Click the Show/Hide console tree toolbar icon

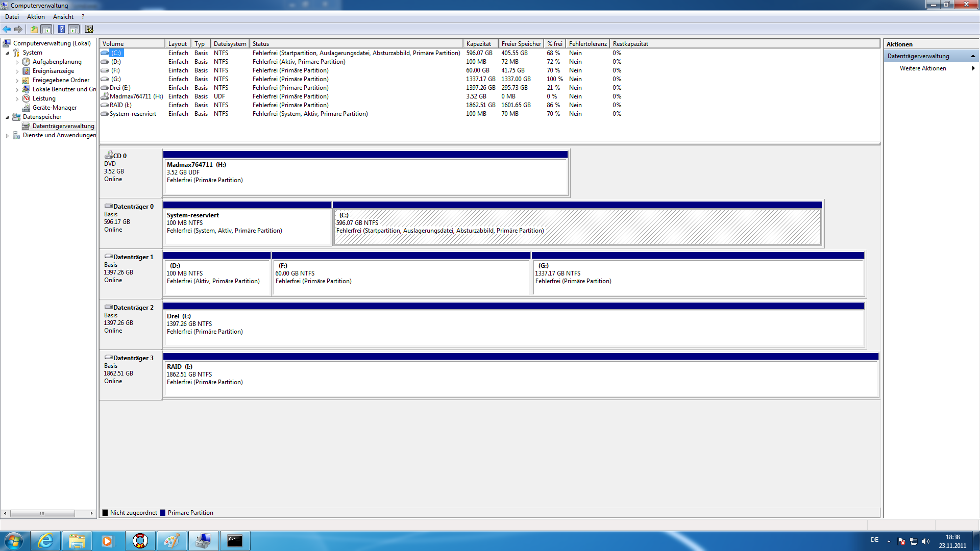coord(46,29)
